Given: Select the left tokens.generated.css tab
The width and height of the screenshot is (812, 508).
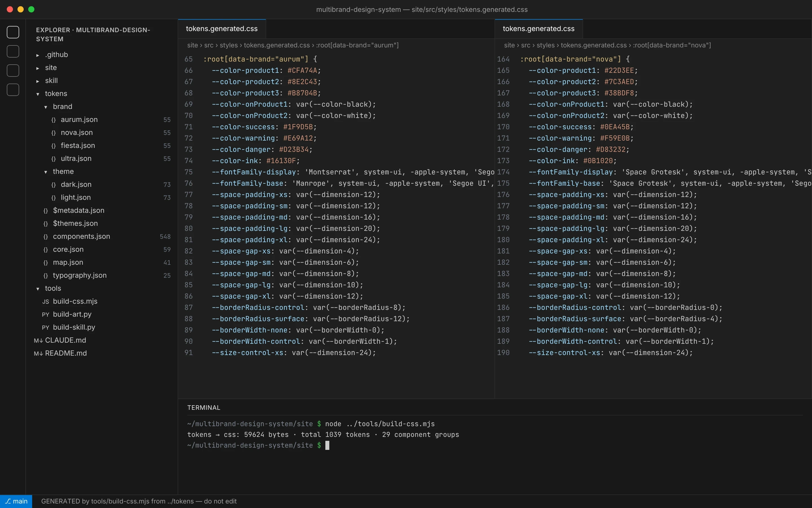Looking at the screenshot, I should [x=222, y=29].
